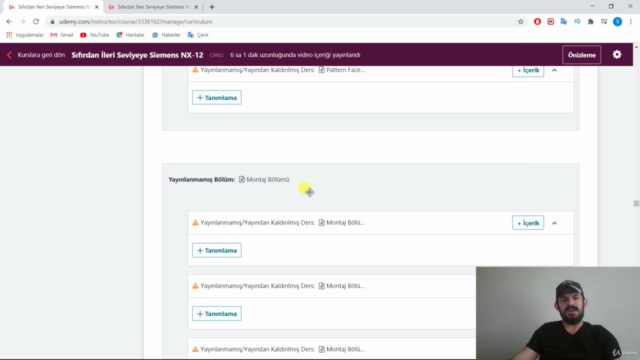Open Haberler bookmark
Viewport: 640px width, 360px height.
pyautogui.click(x=166, y=35)
